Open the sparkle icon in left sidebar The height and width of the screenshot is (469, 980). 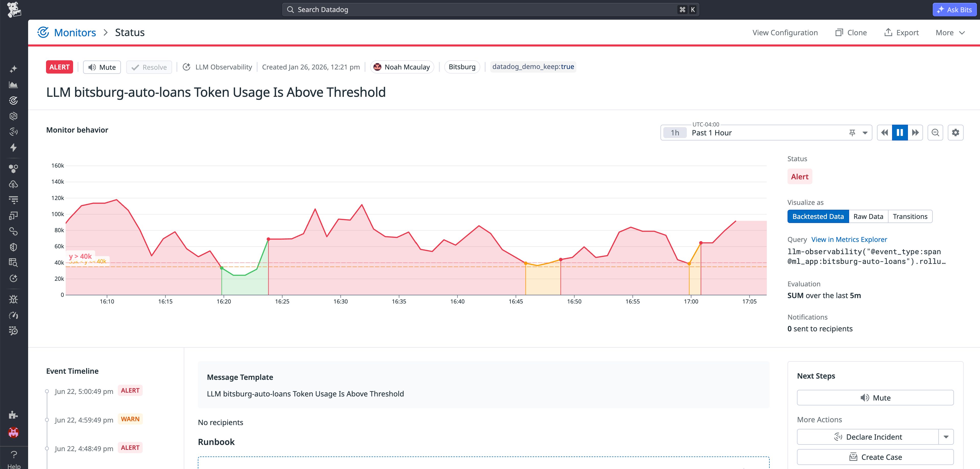(13, 69)
